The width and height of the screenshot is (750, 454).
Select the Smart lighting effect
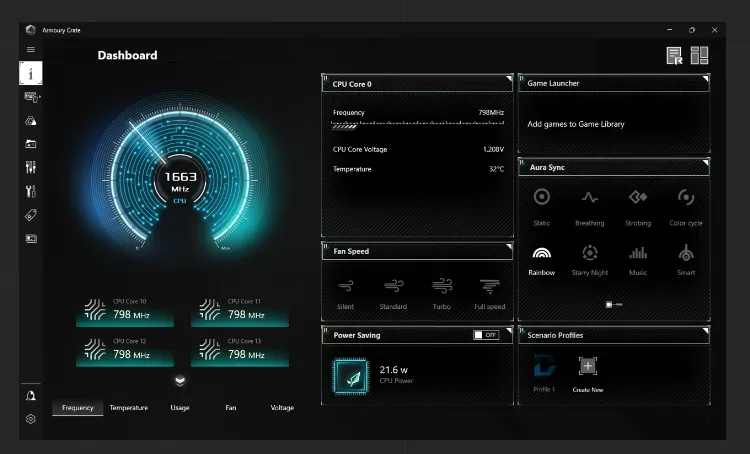click(x=686, y=261)
